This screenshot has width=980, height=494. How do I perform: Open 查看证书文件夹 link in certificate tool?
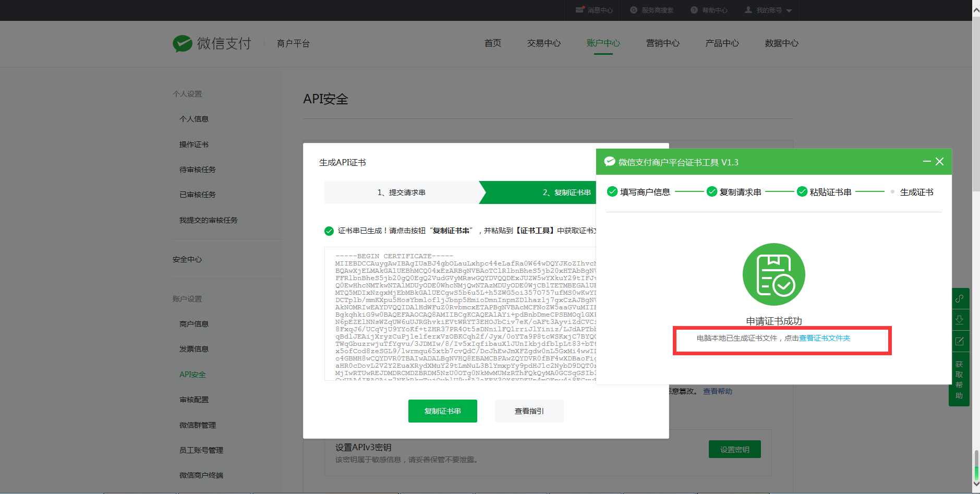coord(825,338)
